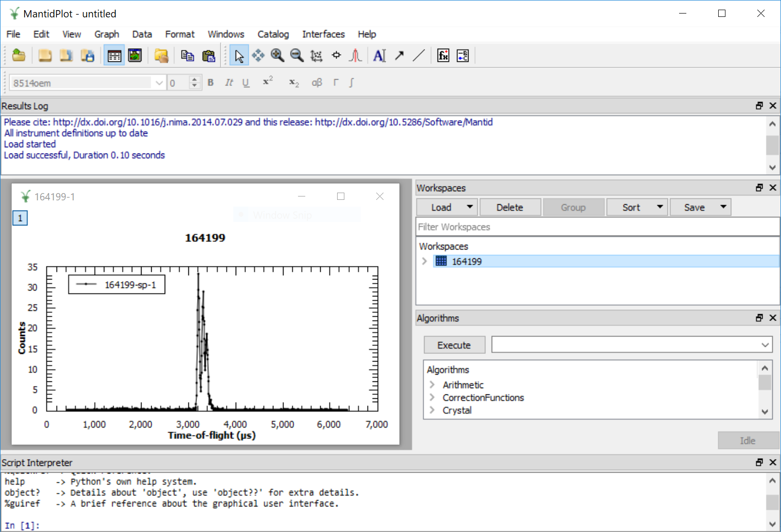Select the Add Text tool

[x=380, y=56]
